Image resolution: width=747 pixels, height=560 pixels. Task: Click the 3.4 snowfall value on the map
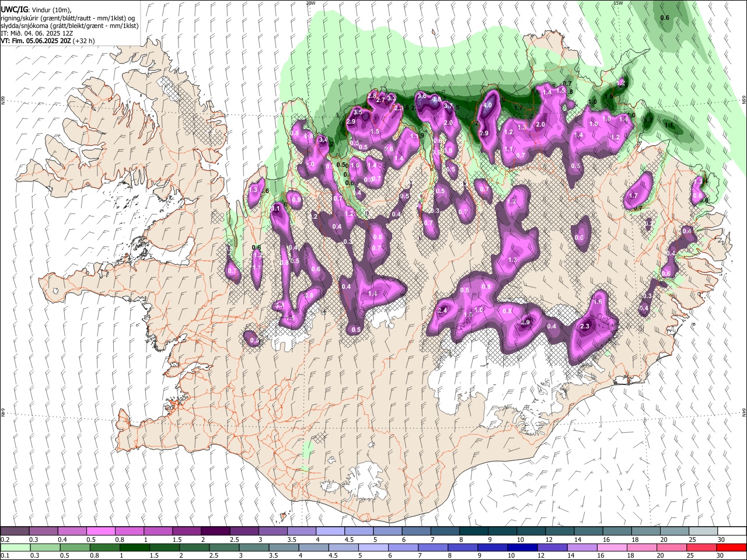323,140
